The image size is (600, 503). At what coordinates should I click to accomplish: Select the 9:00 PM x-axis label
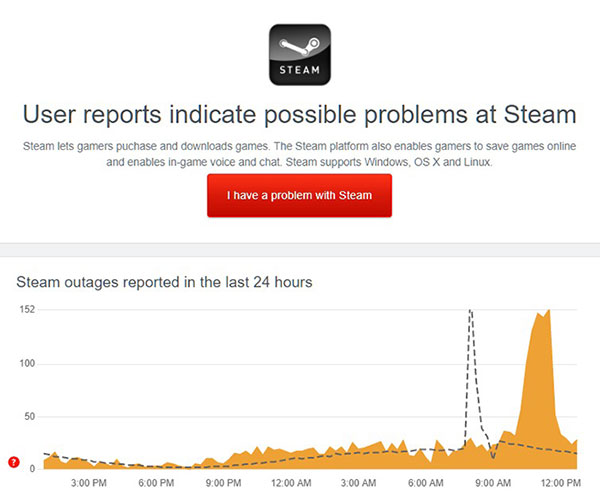coord(222,484)
